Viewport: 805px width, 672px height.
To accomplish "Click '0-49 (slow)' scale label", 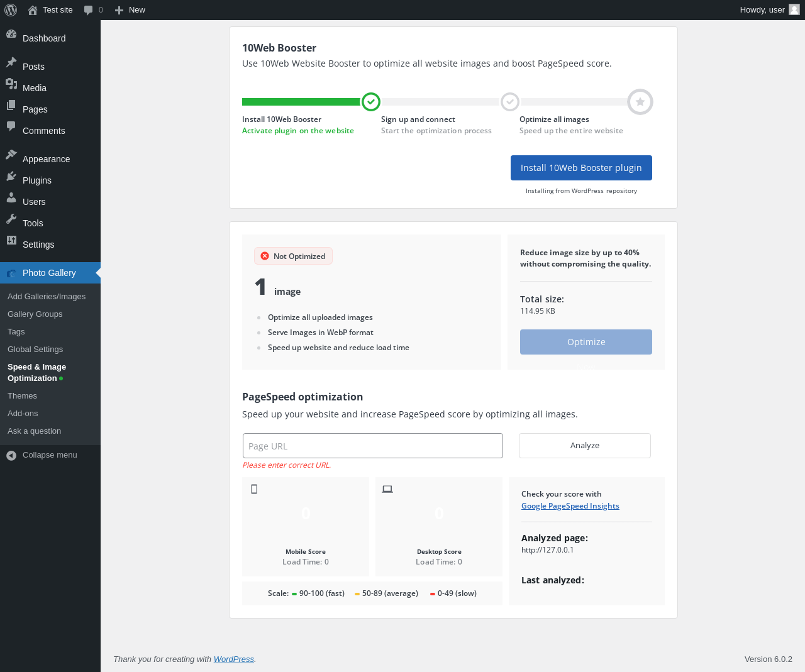I will 457,593.
